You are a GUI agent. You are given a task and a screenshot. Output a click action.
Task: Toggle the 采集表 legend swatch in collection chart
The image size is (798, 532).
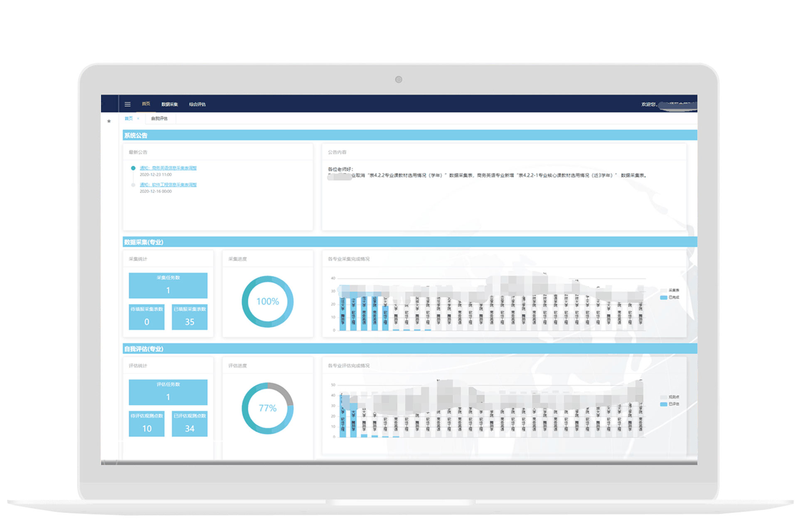(664, 291)
